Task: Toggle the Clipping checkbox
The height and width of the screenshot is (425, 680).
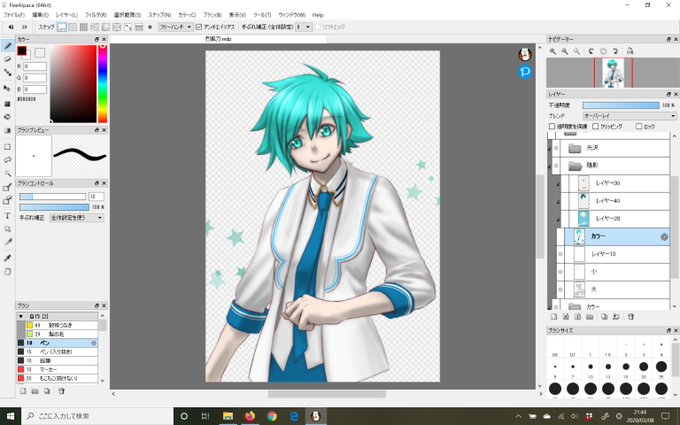Action: pos(595,126)
